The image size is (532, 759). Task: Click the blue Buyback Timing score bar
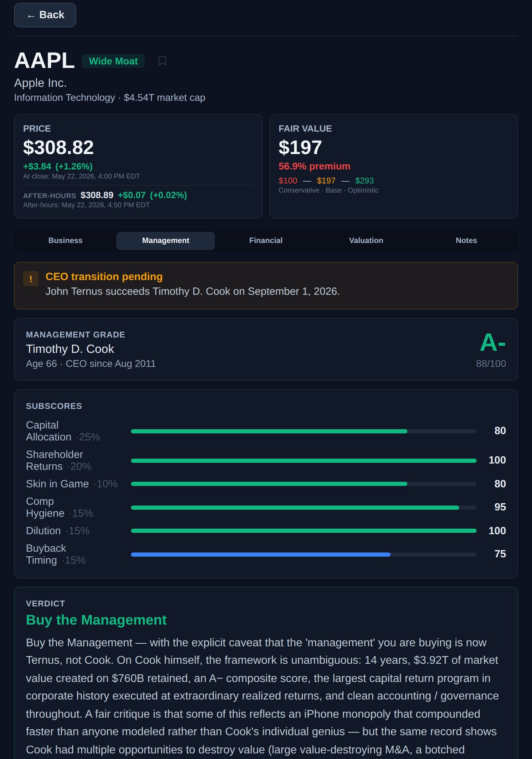coord(304,555)
